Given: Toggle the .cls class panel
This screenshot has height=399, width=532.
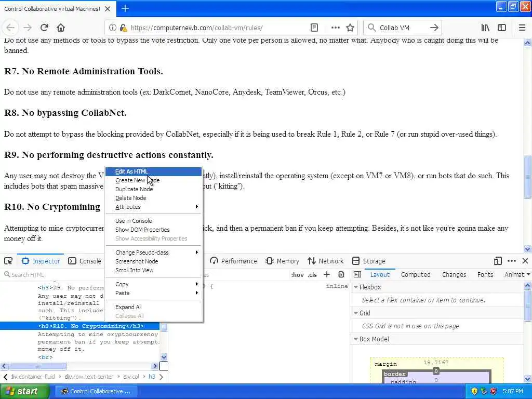Looking at the screenshot, I should [x=312, y=275].
